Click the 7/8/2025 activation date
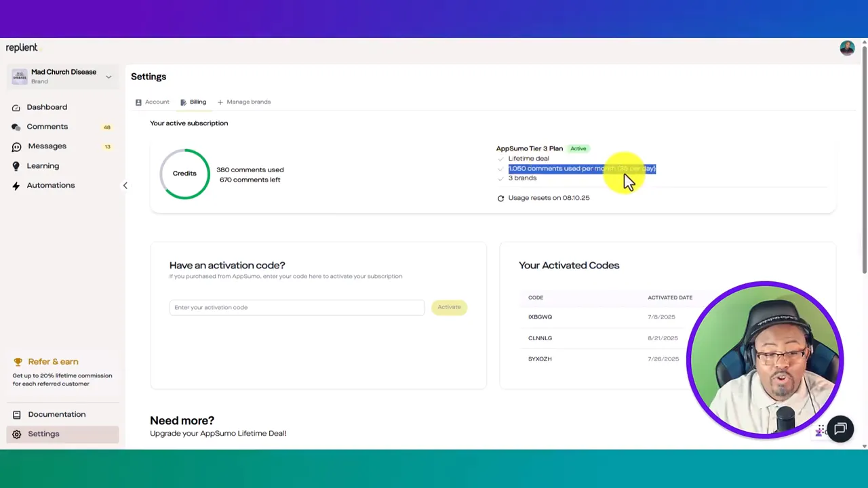The height and width of the screenshot is (488, 868). pyautogui.click(x=663, y=317)
